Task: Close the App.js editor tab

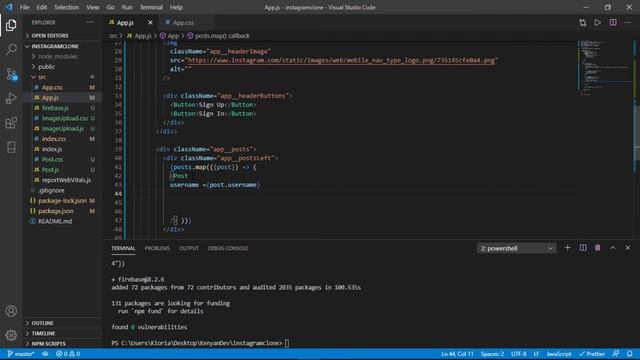Action: click(150, 22)
